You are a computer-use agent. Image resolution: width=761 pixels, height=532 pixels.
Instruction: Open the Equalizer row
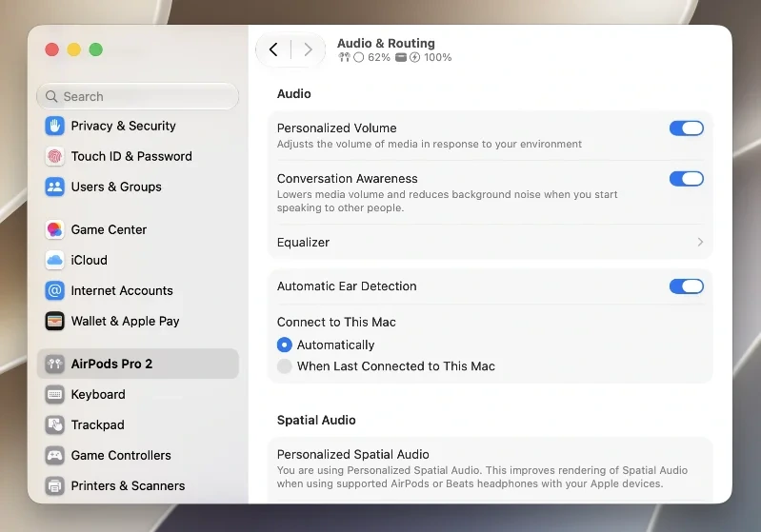[491, 242]
